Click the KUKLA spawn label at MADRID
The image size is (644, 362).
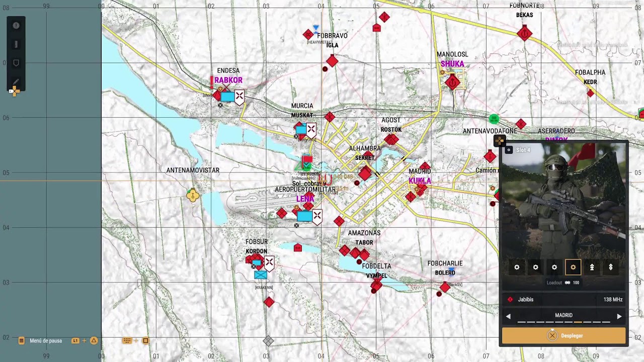pyautogui.click(x=420, y=180)
